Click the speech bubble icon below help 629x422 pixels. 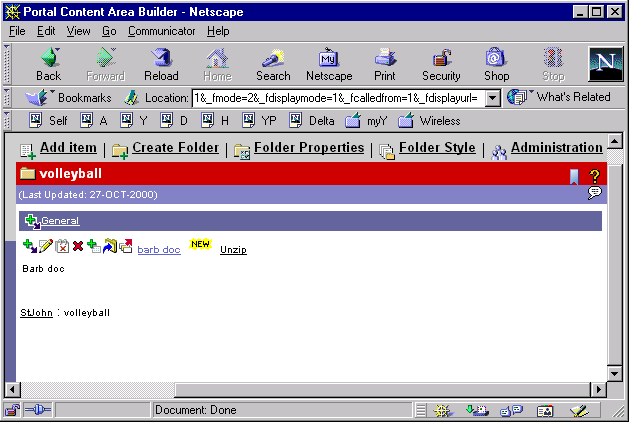(x=594, y=193)
